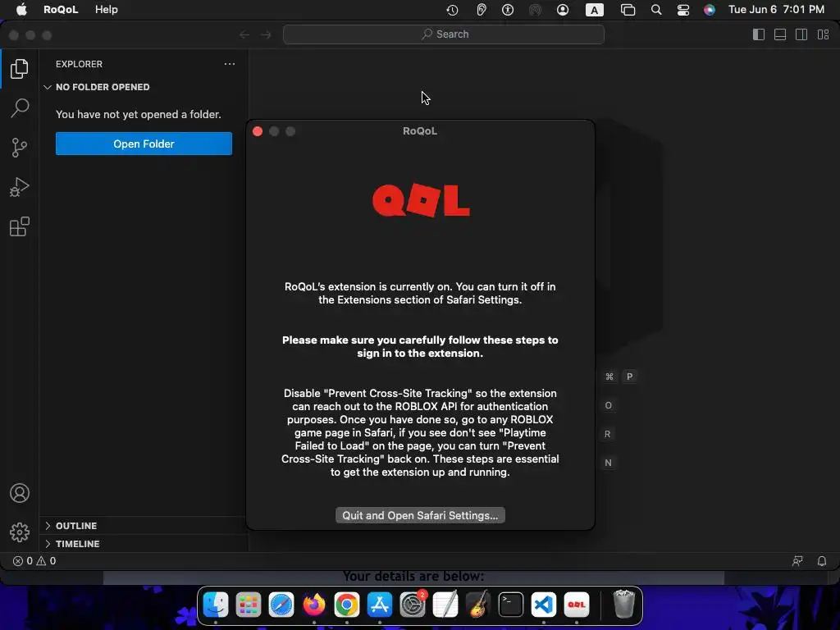The image size is (840, 630).
Task: Open Control Center in menu bar
Action: point(683,10)
